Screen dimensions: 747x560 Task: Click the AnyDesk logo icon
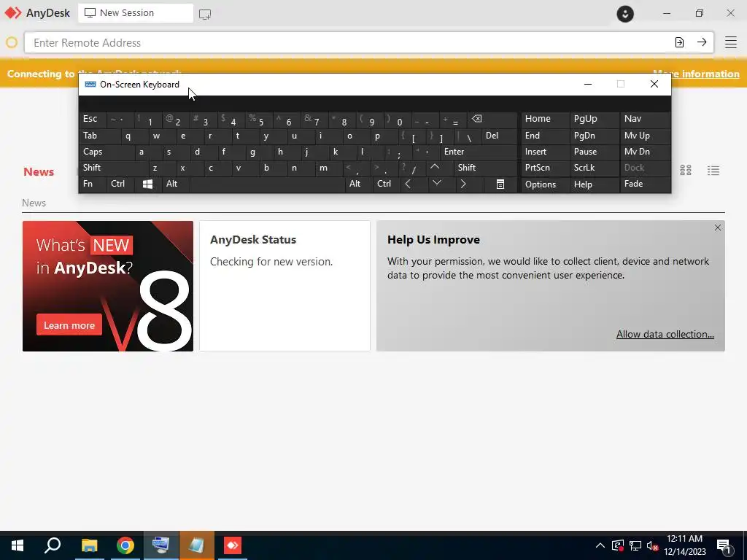(x=13, y=13)
